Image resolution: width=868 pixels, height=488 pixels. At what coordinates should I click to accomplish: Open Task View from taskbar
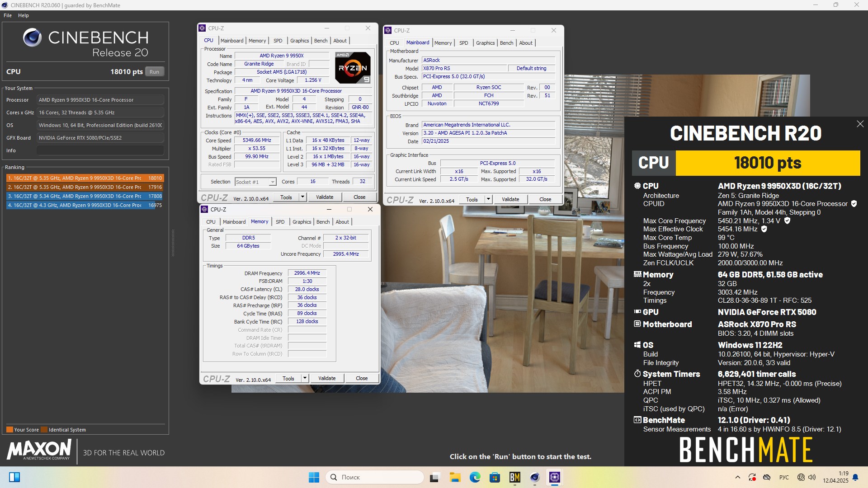[434, 477]
